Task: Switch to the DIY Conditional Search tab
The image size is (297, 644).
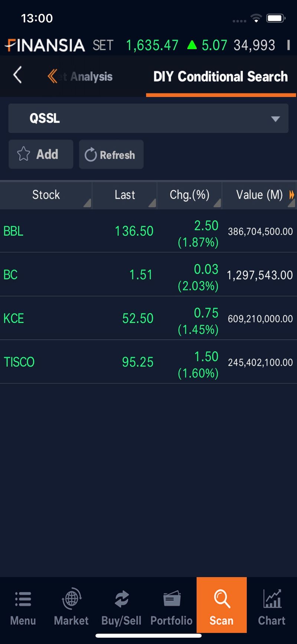Action: pos(221,77)
